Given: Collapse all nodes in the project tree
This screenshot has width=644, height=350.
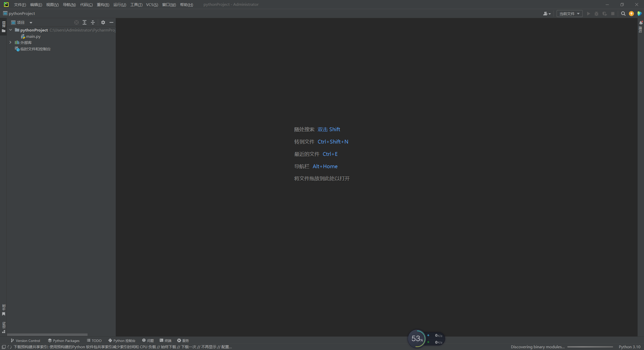Looking at the screenshot, I should tap(93, 22).
